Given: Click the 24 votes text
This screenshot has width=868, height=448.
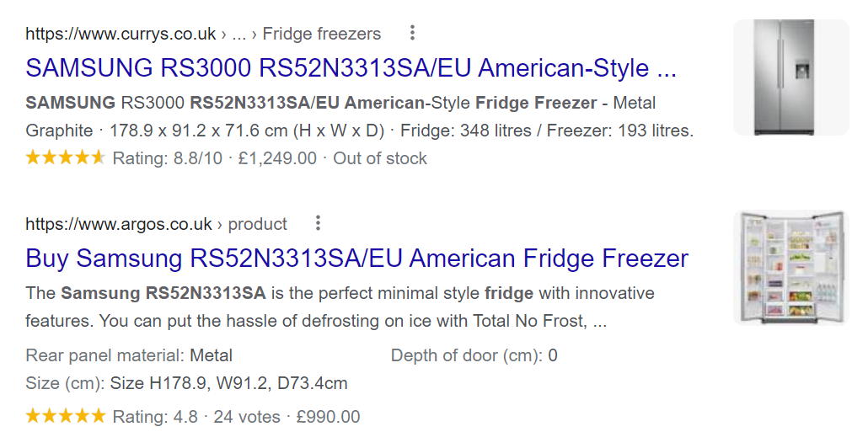Looking at the screenshot, I should click(246, 417).
